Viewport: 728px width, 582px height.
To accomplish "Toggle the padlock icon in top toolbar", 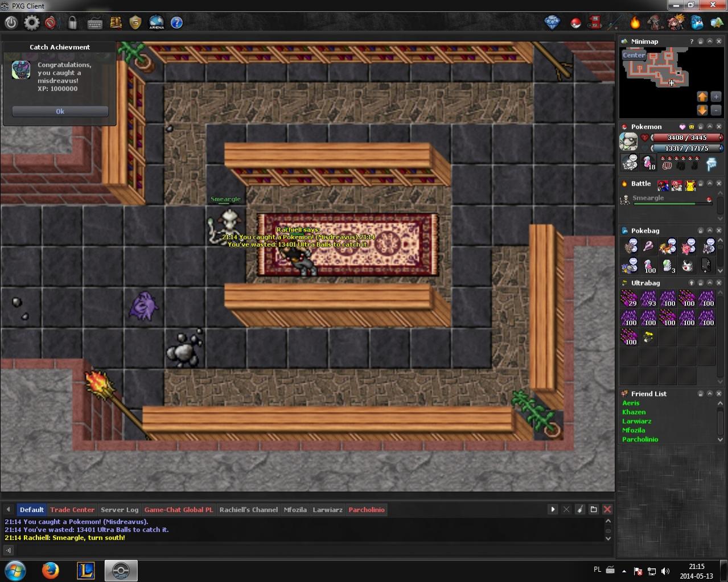I will pyautogui.click(x=72, y=23).
